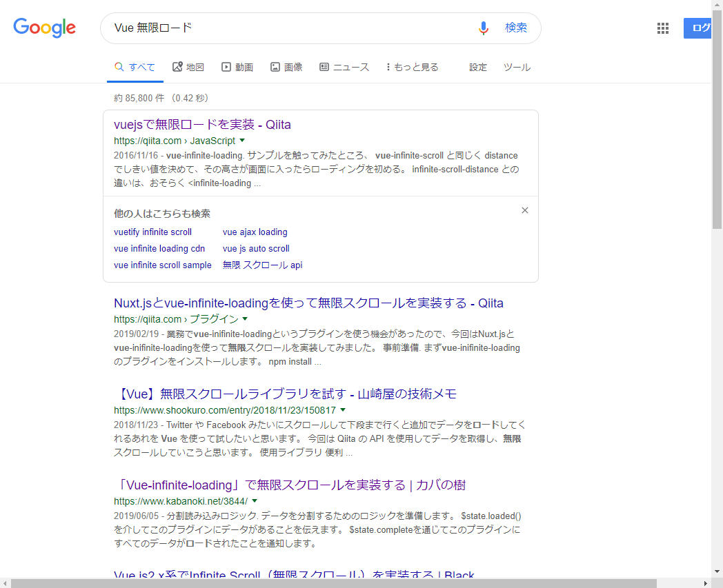723x588 pixels.
Task: Open the Google apps grid icon
Action: coord(662,28)
